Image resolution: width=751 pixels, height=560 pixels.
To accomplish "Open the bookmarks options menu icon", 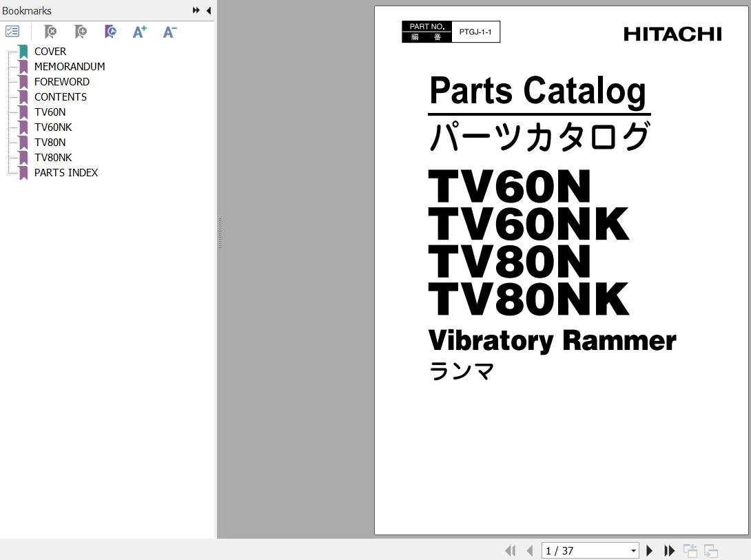I will (12, 32).
